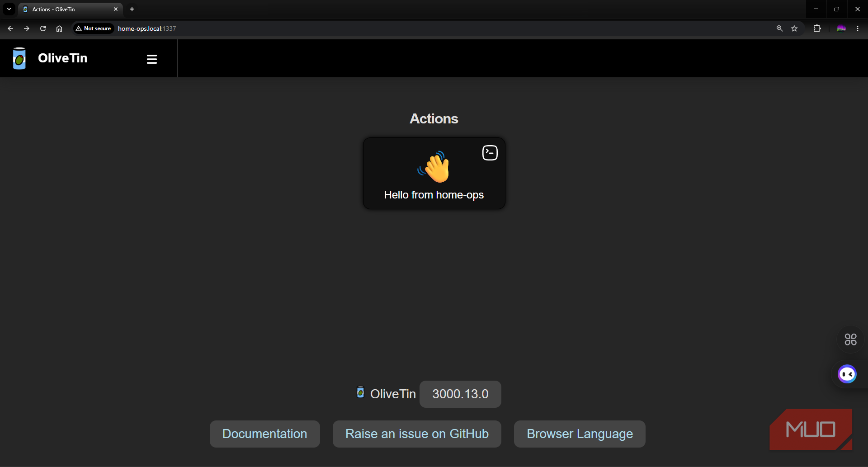Go forward in browser history
Image resolution: width=868 pixels, height=467 pixels.
click(27, 28)
